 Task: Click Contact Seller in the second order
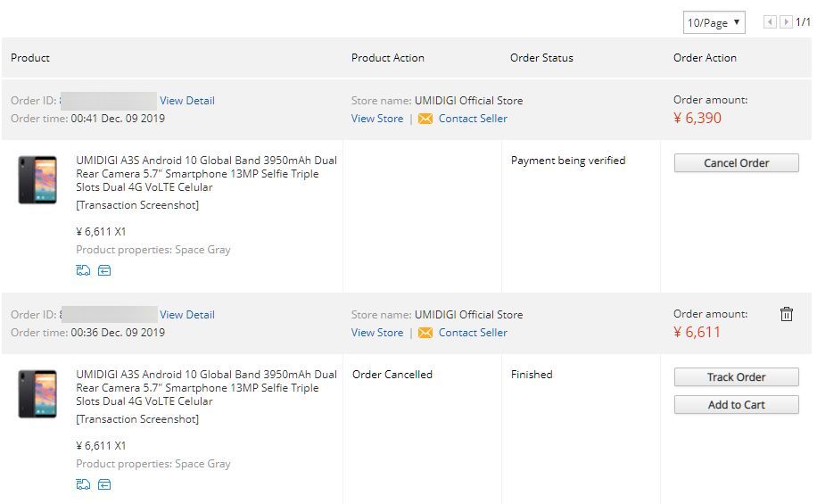tap(473, 333)
